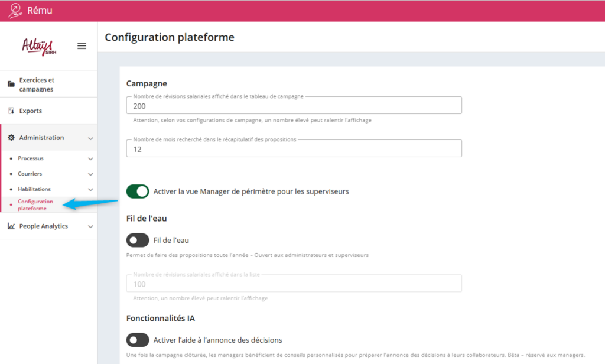Open Exercices et campagnes menu item

(x=37, y=84)
